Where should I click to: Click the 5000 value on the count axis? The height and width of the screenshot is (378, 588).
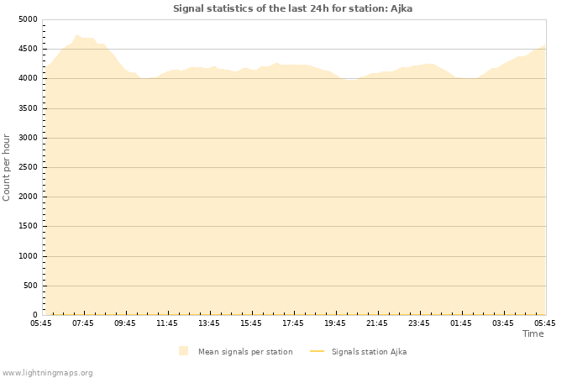(28, 19)
